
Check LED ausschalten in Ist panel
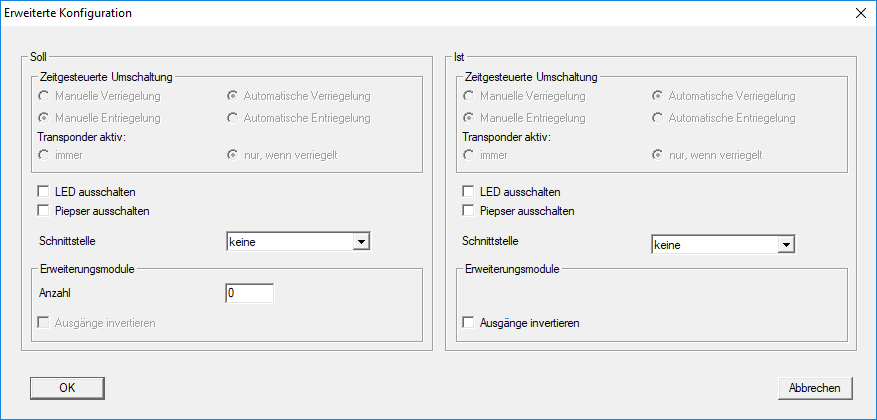click(469, 191)
